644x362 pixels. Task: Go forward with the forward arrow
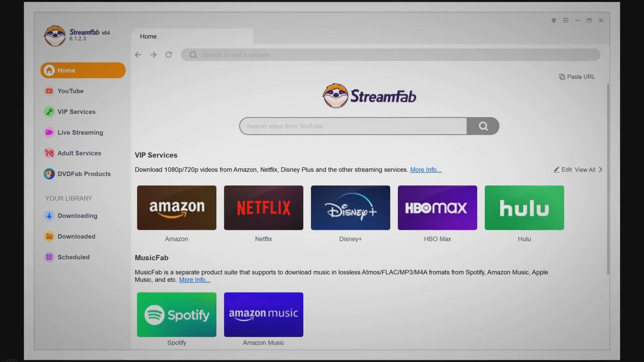153,55
